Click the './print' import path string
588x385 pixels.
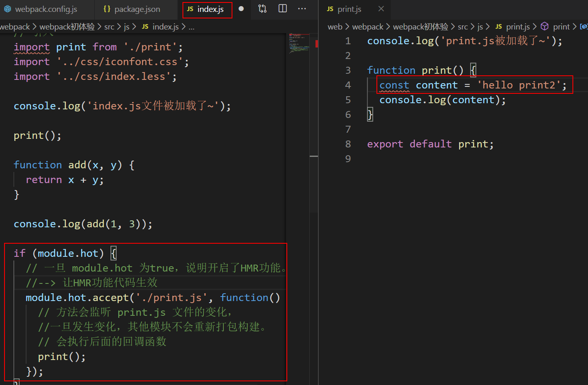click(150, 47)
